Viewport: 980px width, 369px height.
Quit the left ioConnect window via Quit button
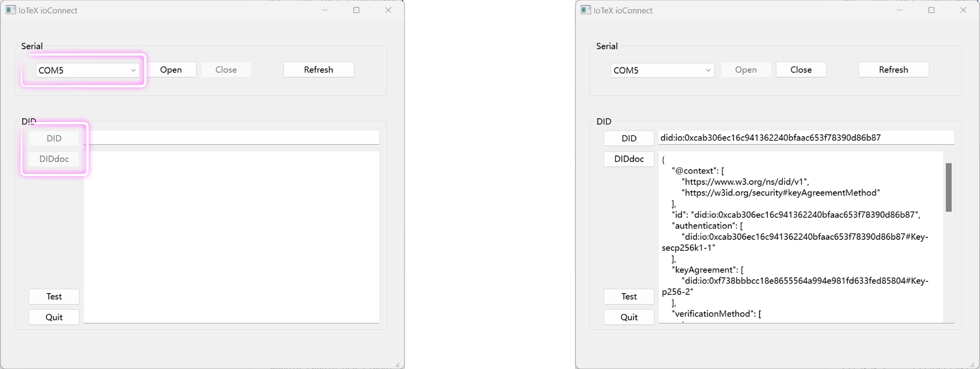pyautogui.click(x=54, y=317)
